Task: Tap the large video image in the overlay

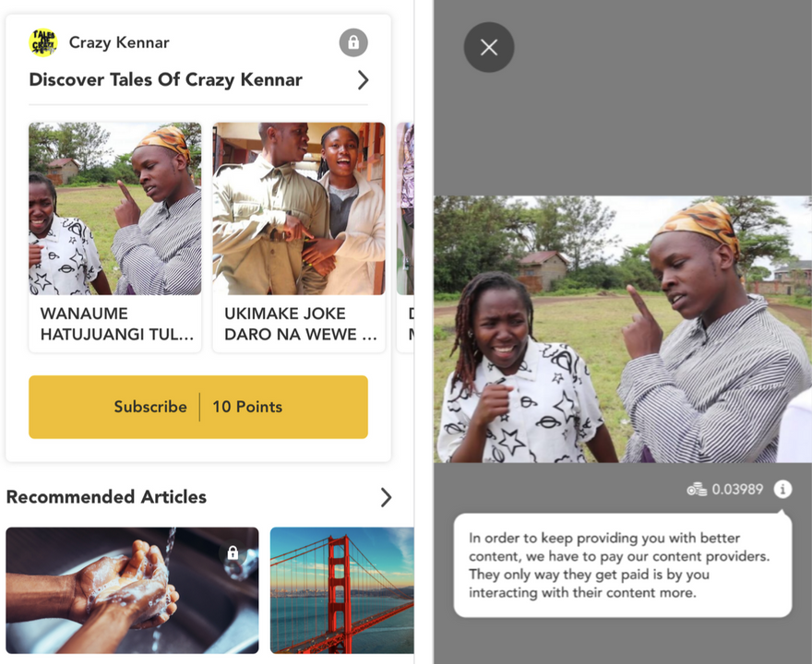Action: point(623,329)
